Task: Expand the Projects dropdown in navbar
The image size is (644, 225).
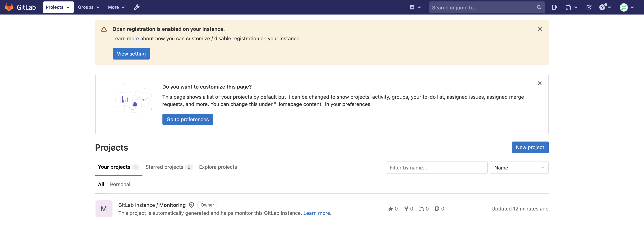Action: (x=58, y=7)
